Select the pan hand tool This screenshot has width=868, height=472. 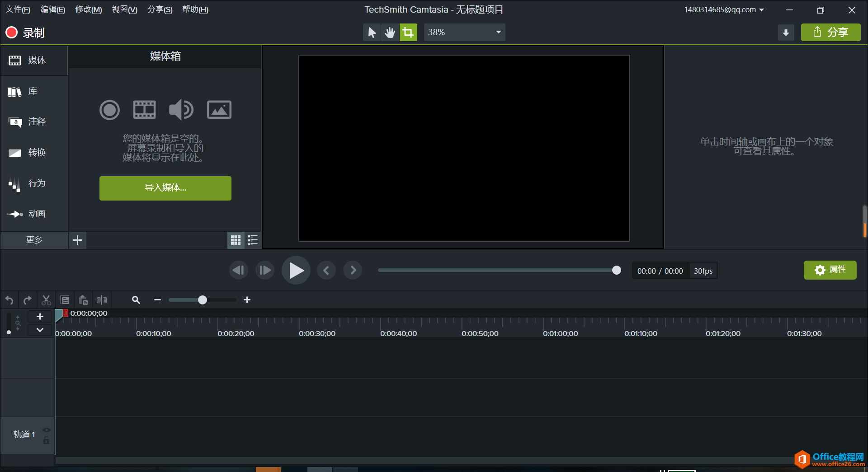pos(390,33)
